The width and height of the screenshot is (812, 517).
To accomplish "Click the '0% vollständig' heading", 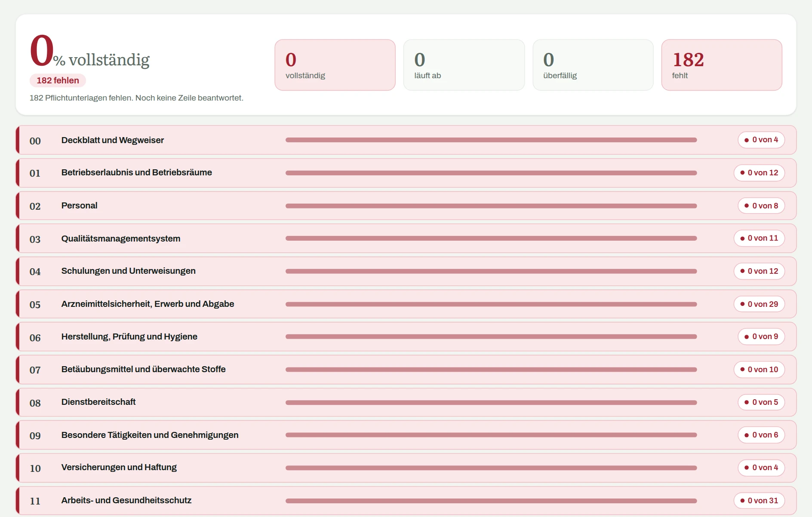I will tap(89, 52).
